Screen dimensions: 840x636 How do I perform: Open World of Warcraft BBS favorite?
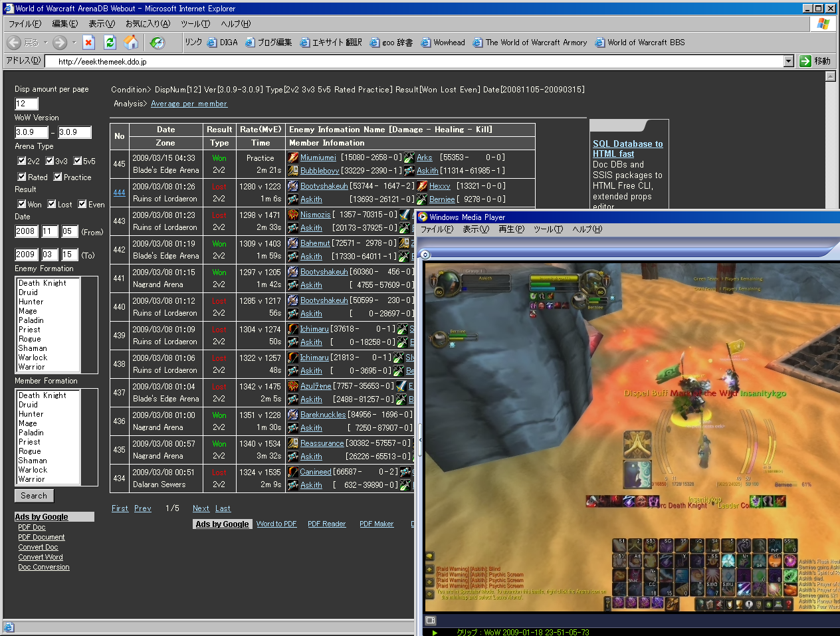pos(640,43)
